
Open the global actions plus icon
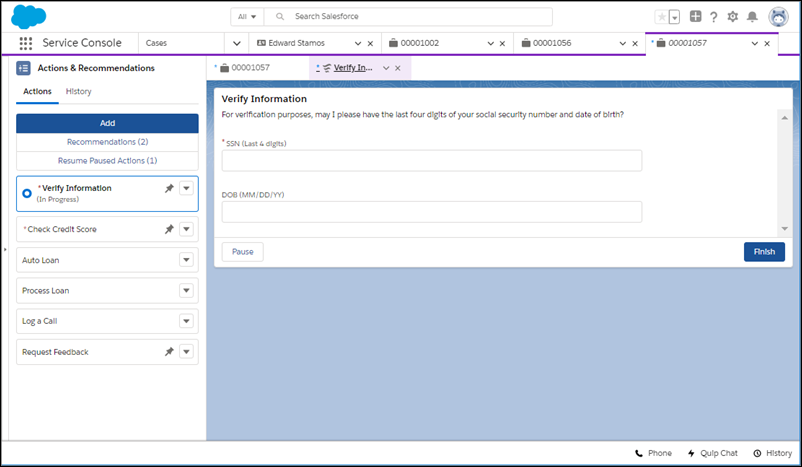696,17
